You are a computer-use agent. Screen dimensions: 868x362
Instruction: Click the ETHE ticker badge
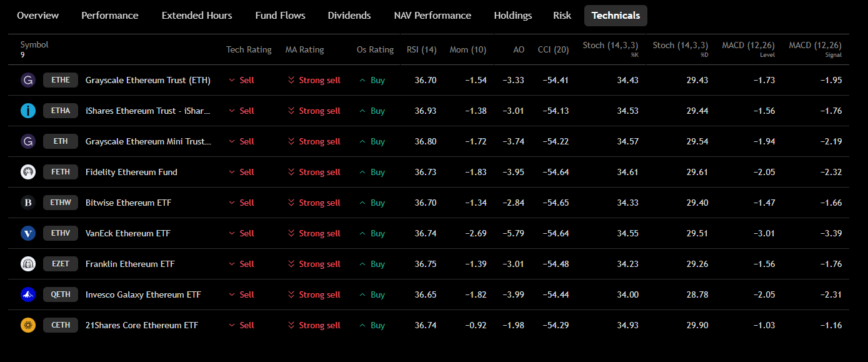pyautogui.click(x=61, y=80)
